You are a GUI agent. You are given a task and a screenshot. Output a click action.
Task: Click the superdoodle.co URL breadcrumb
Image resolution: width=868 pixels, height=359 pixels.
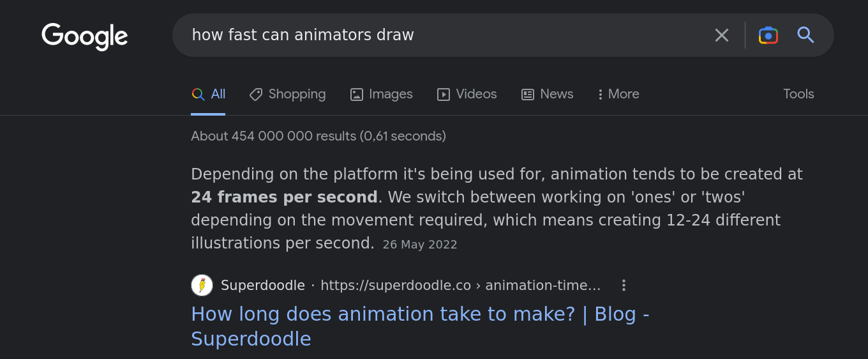(x=460, y=285)
